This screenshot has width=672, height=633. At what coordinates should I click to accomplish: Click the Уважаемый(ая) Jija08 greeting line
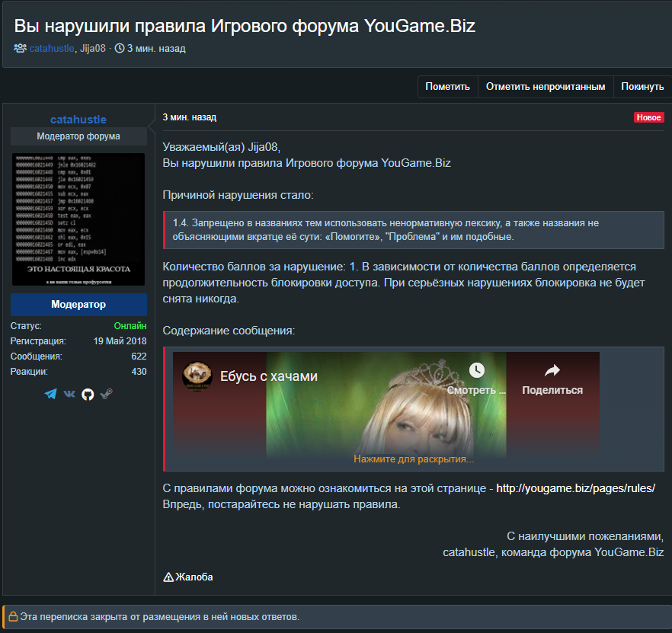pyautogui.click(x=221, y=147)
